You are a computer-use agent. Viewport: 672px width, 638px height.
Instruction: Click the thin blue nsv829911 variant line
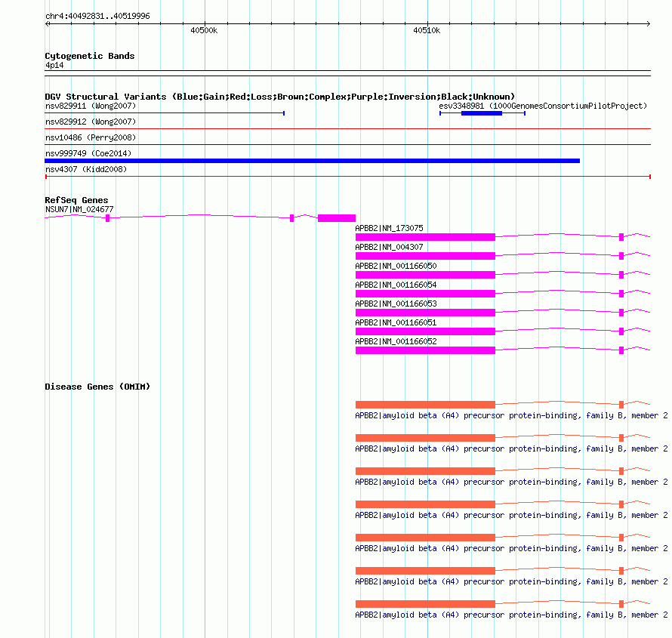(165, 113)
